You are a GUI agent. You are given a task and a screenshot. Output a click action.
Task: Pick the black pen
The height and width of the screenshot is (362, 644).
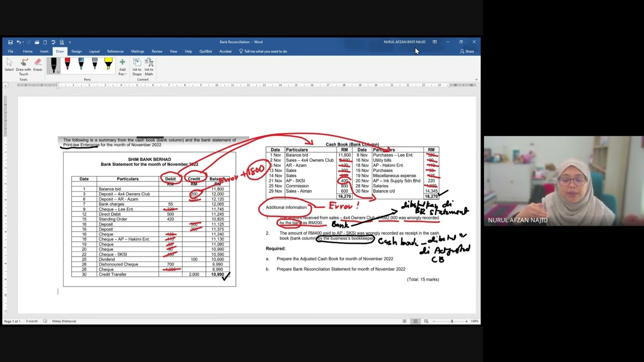pos(53,64)
